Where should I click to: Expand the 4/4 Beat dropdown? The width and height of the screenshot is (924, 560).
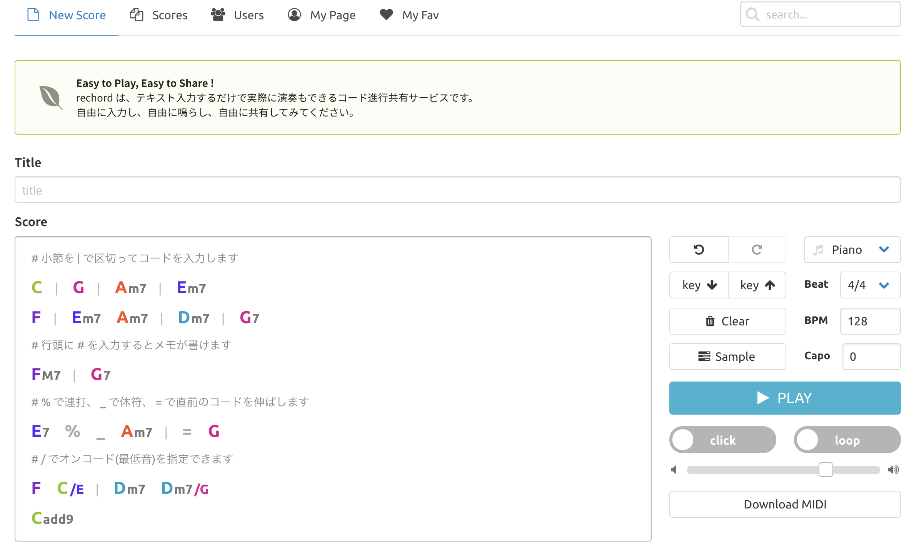point(870,285)
